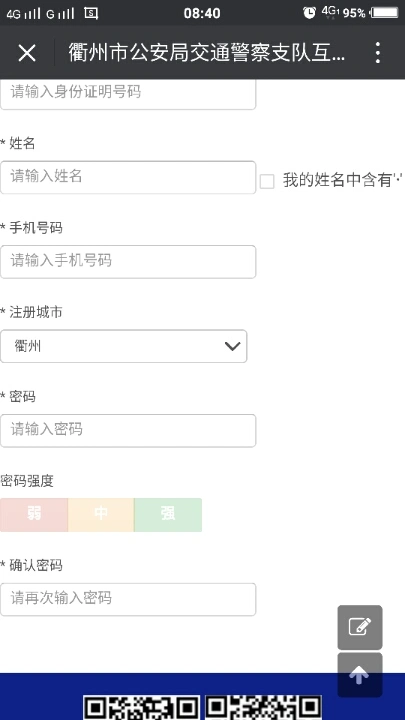Click the green 强 strength segment
This screenshot has height=720, width=405.
(168, 515)
